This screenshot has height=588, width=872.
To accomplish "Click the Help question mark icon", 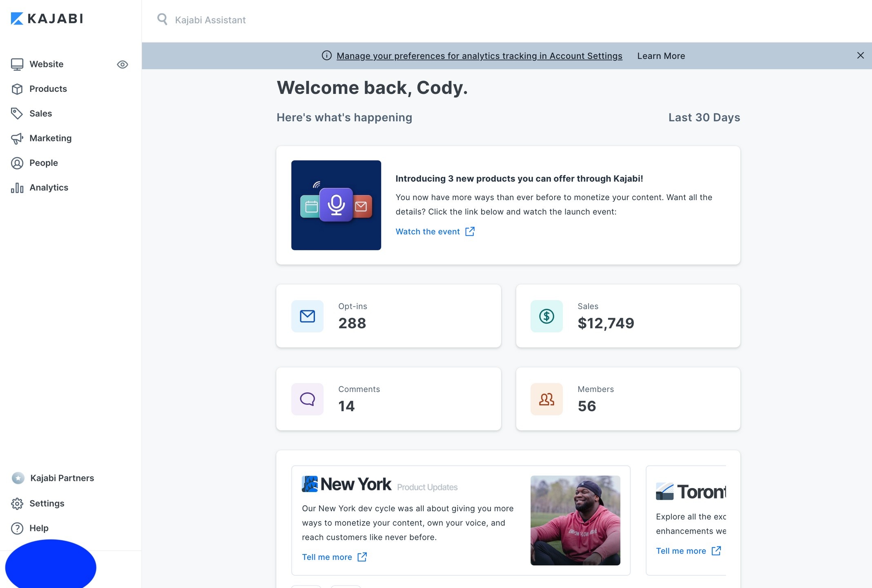I will (x=17, y=528).
